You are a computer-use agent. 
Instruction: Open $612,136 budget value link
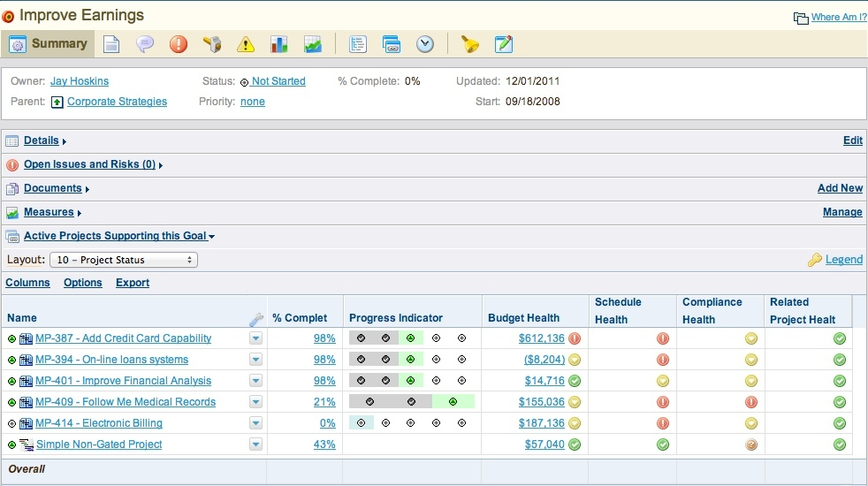tap(541, 338)
